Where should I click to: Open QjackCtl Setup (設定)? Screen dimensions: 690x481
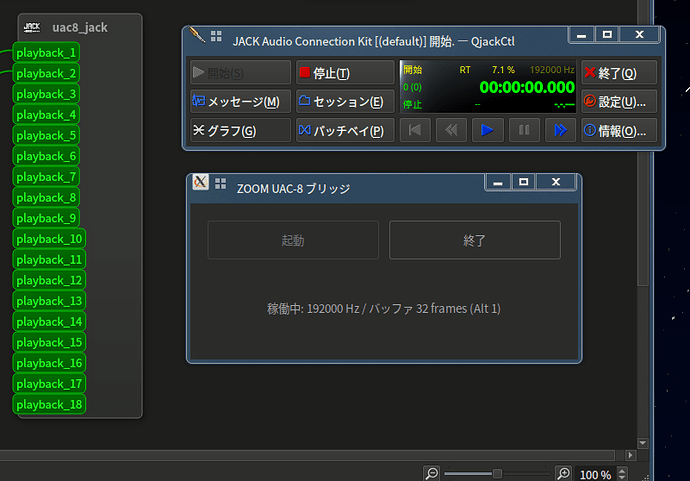pos(619,102)
